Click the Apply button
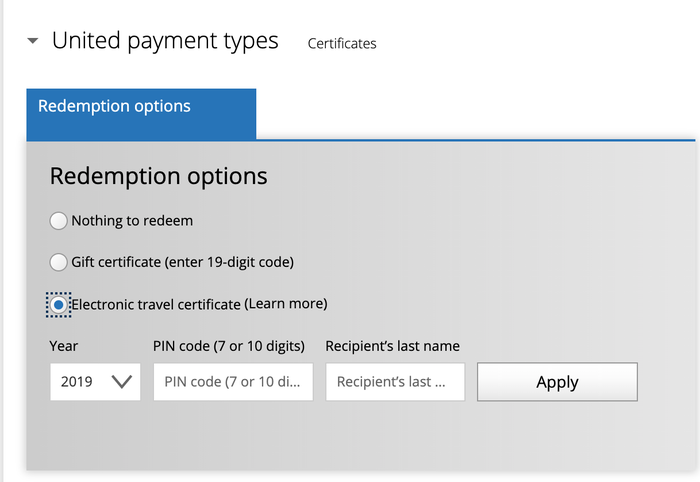Image resolution: width=700 pixels, height=482 pixels. click(557, 382)
